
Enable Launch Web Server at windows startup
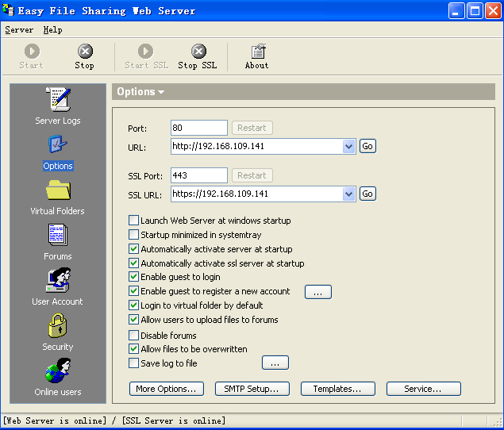tap(133, 221)
